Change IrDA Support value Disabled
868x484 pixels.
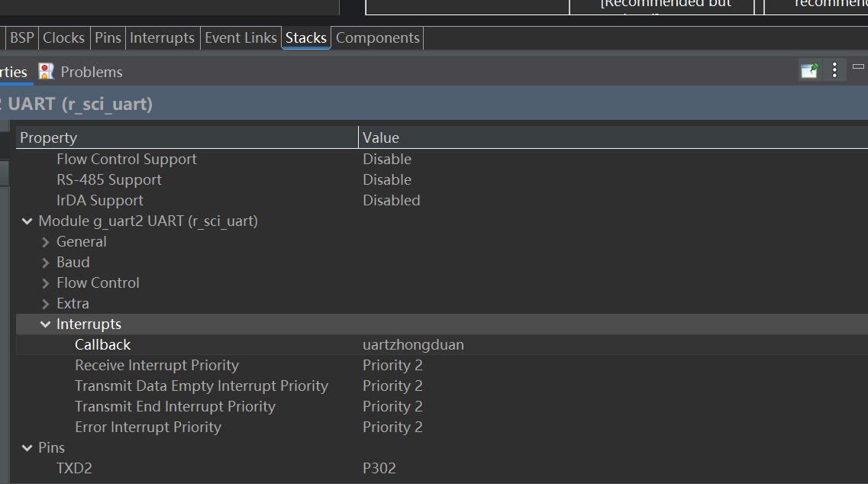tap(392, 200)
